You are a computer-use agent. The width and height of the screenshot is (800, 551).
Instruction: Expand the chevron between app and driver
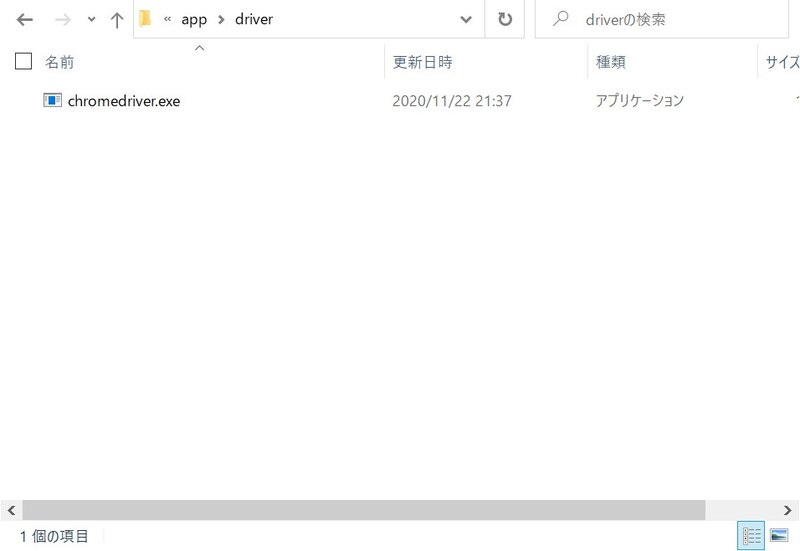coord(221,20)
